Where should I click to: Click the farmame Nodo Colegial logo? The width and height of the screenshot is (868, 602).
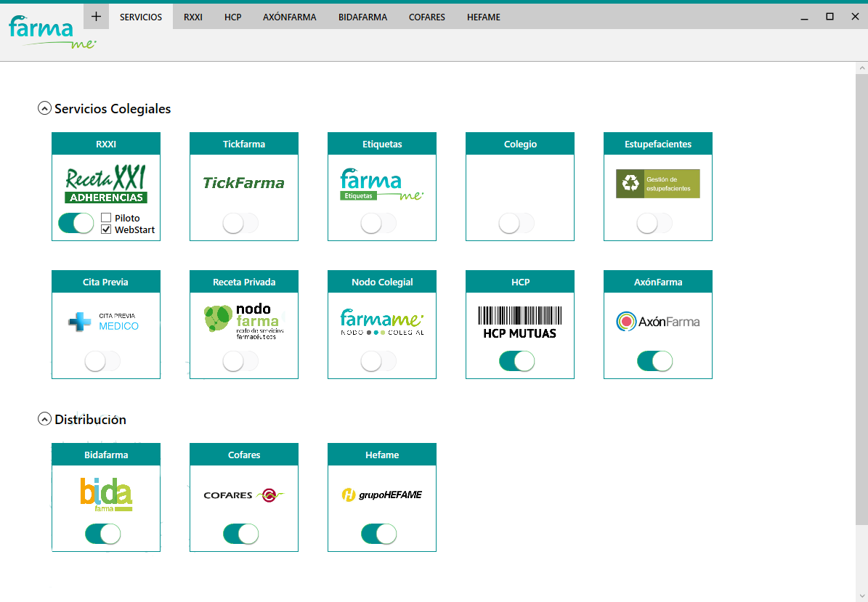coord(381,322)
